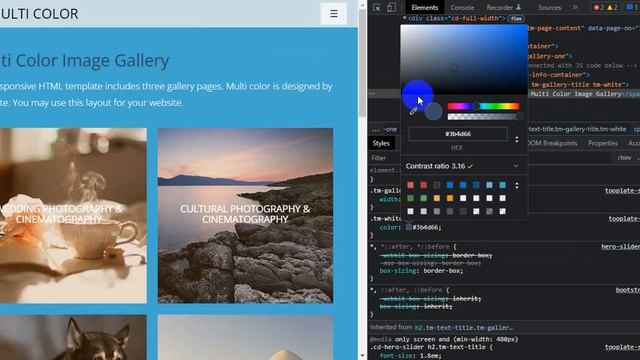Click the ellipsis beside the selected DOM row
640x360 pixels.
click(372, 93)
